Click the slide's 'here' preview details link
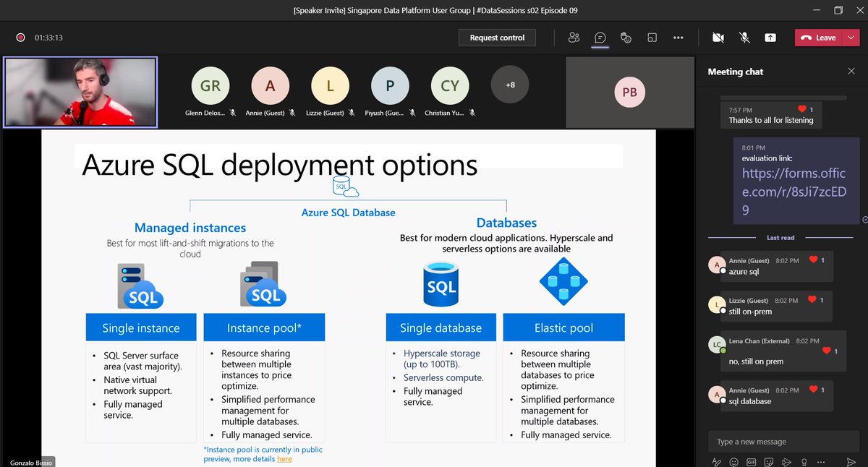The height and width of the screenshot is (467, 868). pyautogui.click(x=284, y=458)
